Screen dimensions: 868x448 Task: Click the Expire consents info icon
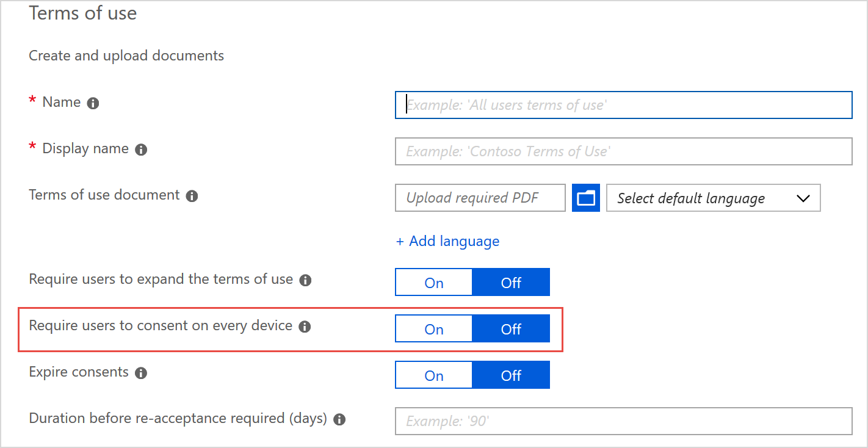pyautogui.click(x=141, y=374)
